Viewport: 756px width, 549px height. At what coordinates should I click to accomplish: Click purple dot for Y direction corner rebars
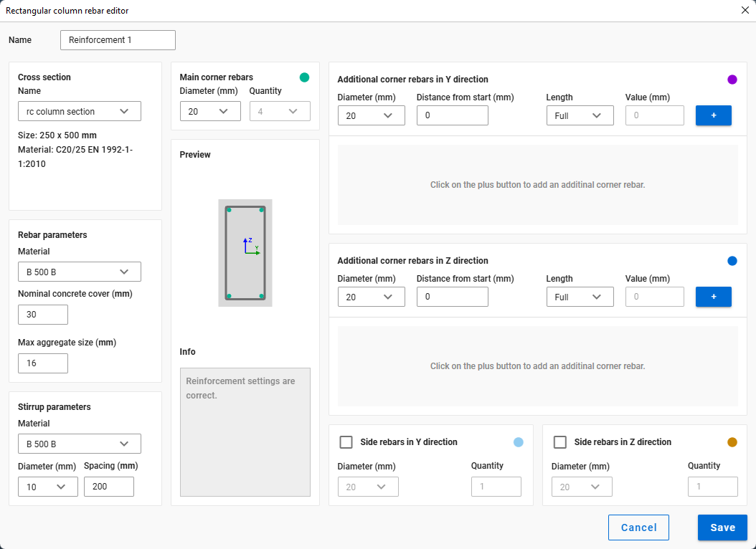pos(732,80)
